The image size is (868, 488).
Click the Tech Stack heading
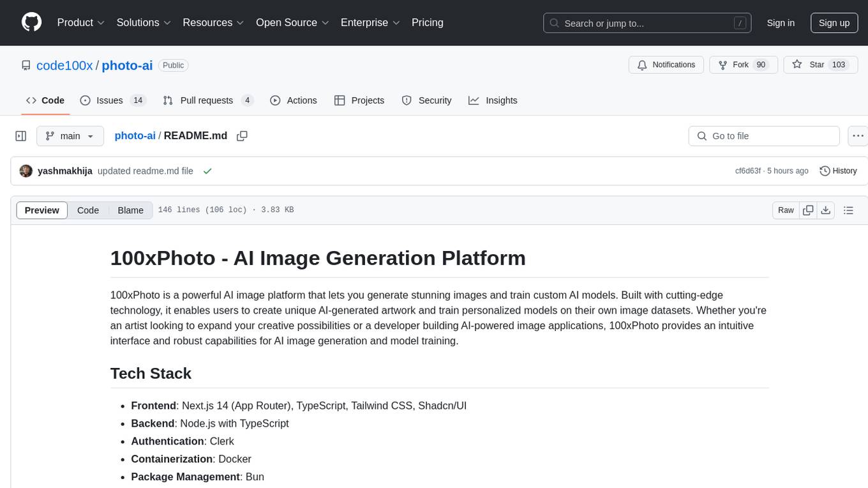pyautogui.click(x=151, y=374)
